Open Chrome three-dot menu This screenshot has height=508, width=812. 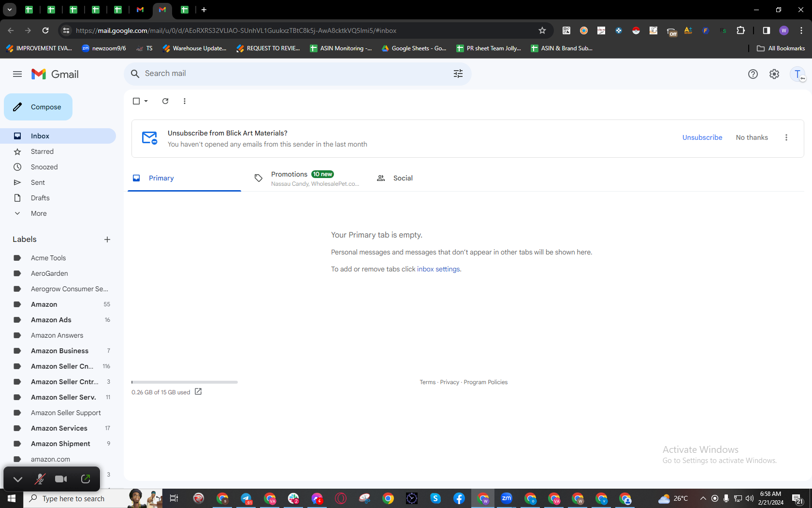[x=801, y=30]
